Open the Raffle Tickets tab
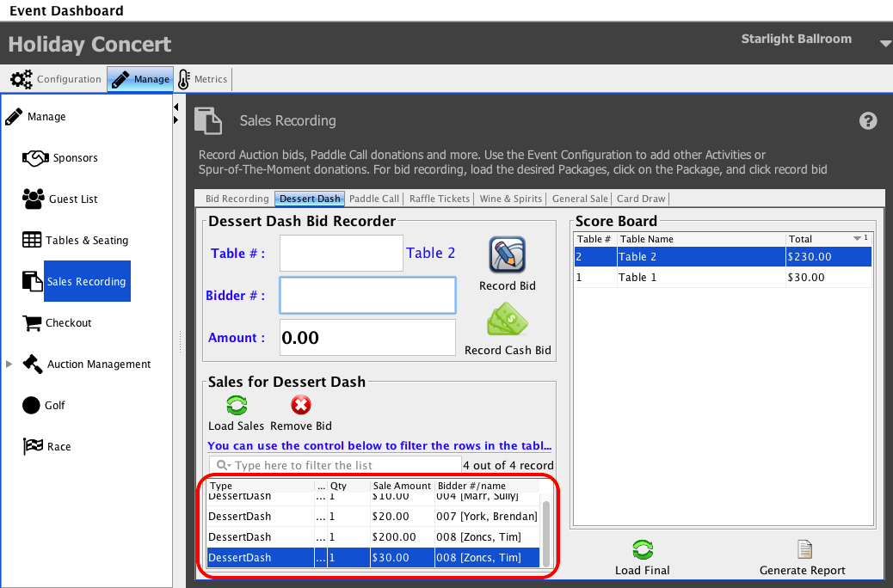The width and height of the screenshot is (893, 588). click(x=440, y=199)
